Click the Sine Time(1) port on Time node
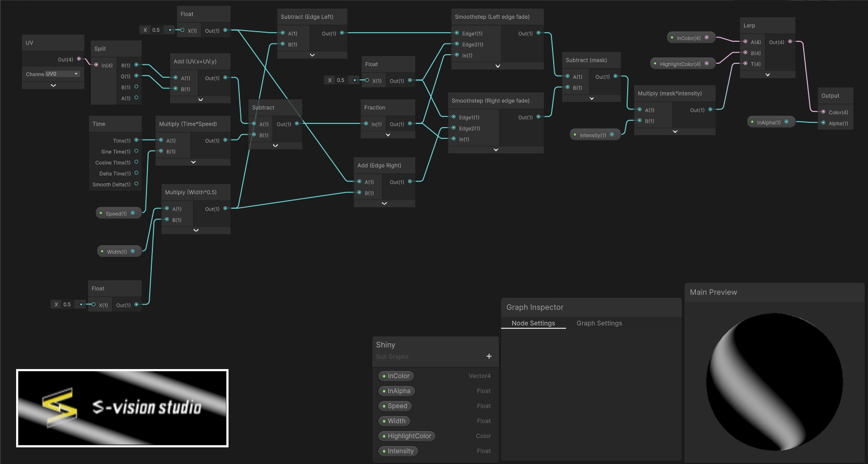The height and width of the screenshot is (464, 868). click(137, 151)
